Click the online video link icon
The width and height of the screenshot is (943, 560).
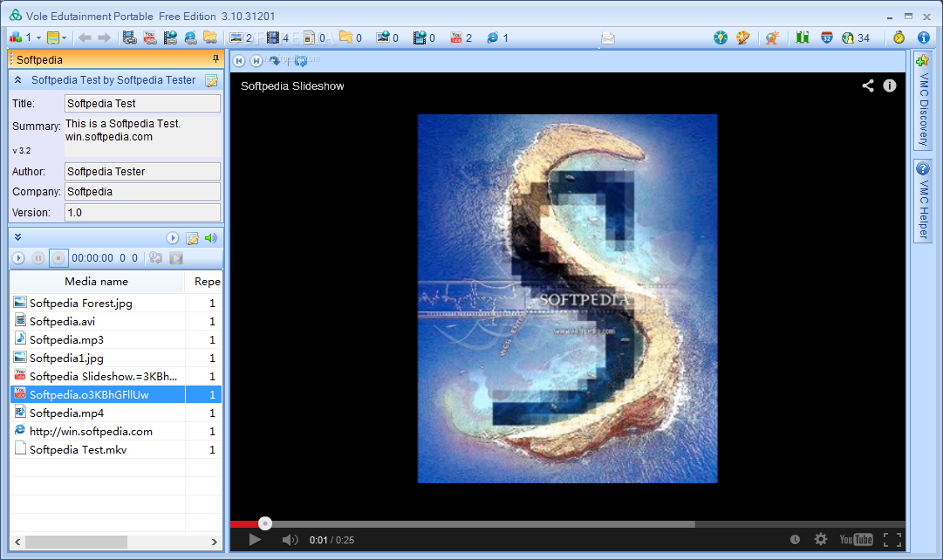tap(170, 38)
